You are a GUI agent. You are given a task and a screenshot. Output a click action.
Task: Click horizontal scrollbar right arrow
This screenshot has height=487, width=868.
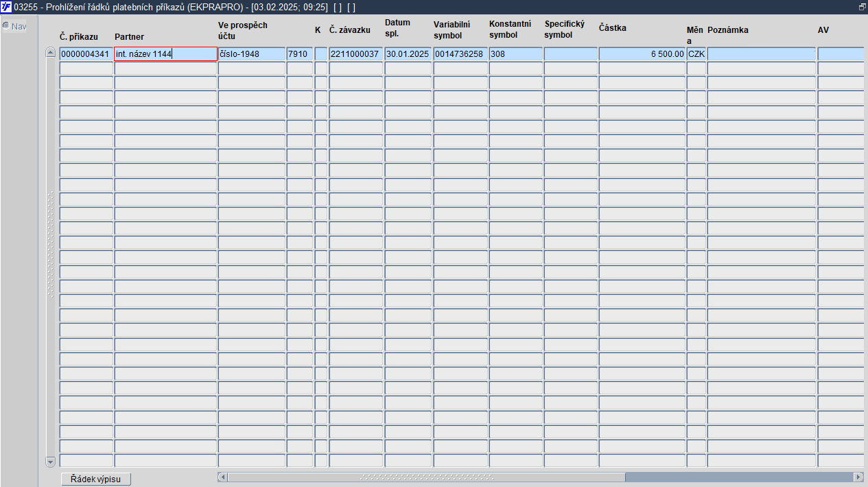point(858,477)
